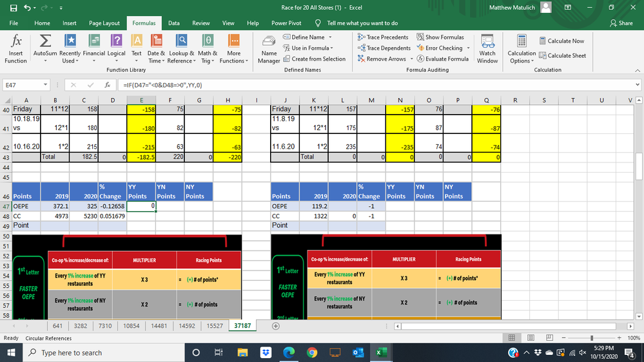Click the Save icon in title bar

14,8
